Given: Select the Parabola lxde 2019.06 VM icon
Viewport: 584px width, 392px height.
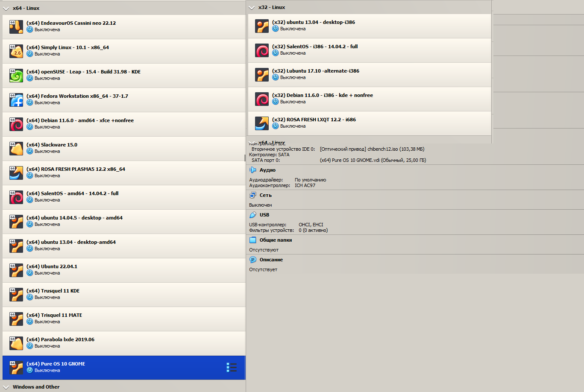Looking at the screenshot, I should pyautogui.click(x=16, y=343).
